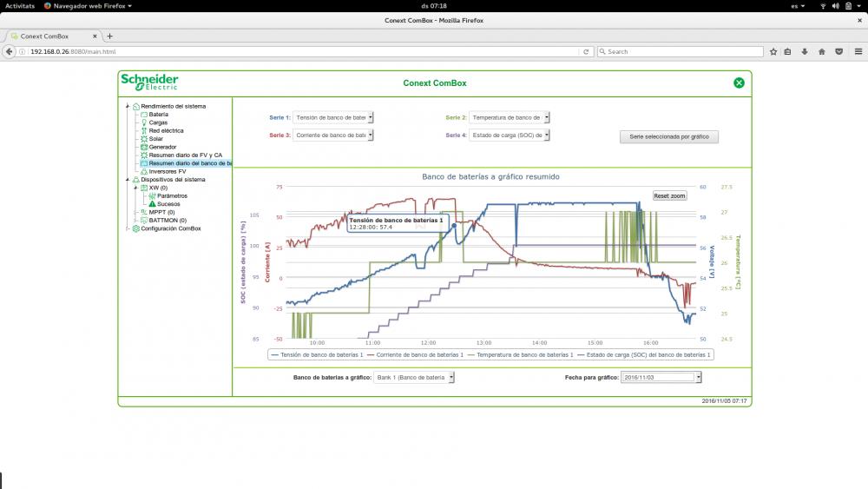Viewport: 868px width, 489px height.
Task: Open Configuración ComBox tree item
Action: [170, 228]
